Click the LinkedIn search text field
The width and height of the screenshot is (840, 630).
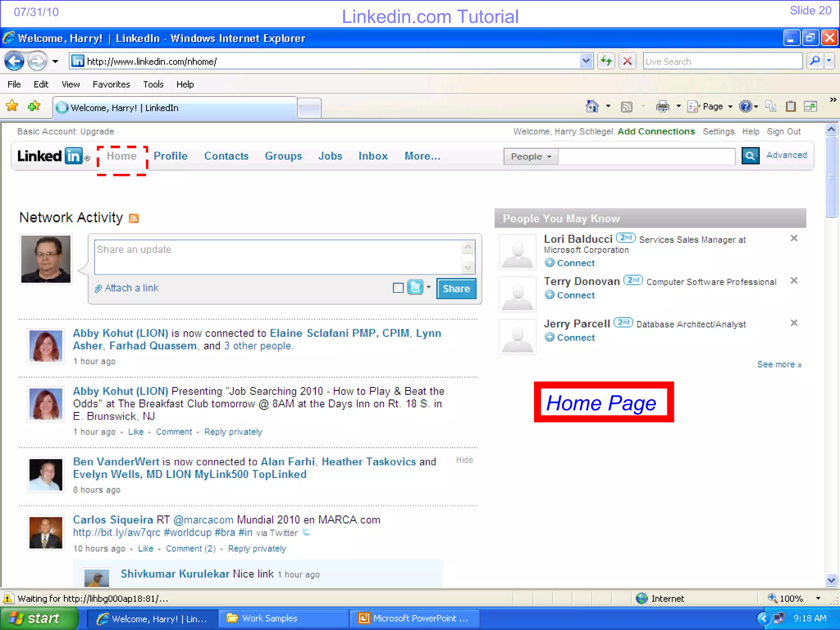(x=647, y=156)
